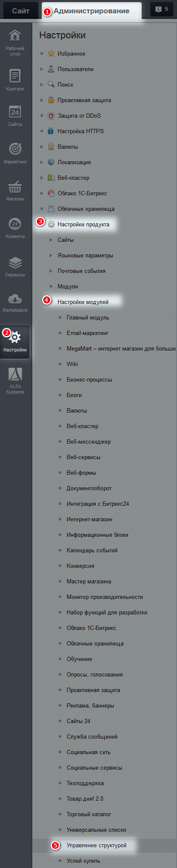177x868 pixels.
Task: Open MegaMart module settings
Action: [x=121, y=348]
